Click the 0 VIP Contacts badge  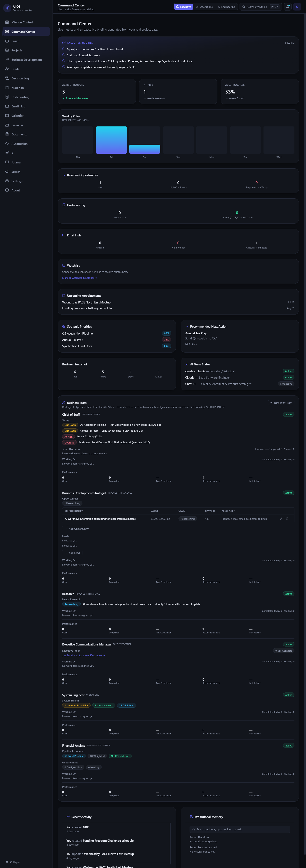click(x=284, y=651)
